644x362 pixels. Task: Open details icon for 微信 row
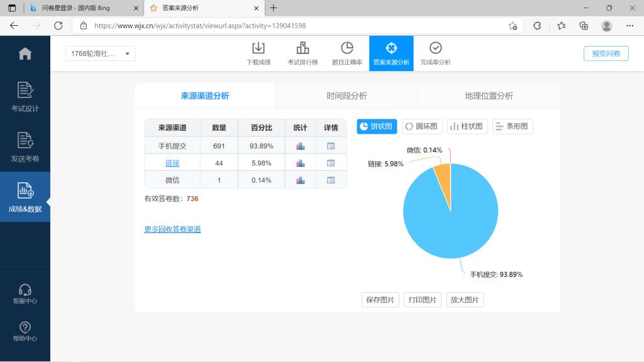pyautogui.click(x=331, y=180)
